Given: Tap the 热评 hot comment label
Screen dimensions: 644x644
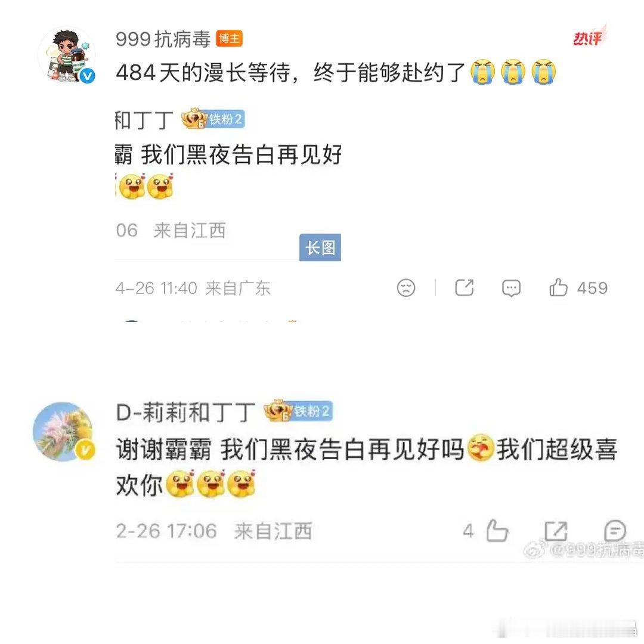Looking at the screenshot, I should click(589, 38).
